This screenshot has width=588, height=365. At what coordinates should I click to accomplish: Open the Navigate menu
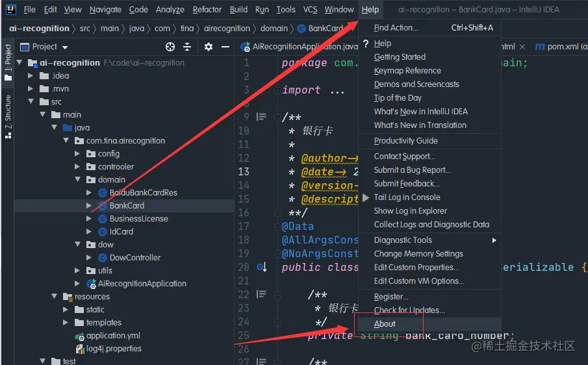tap(105, 9)
